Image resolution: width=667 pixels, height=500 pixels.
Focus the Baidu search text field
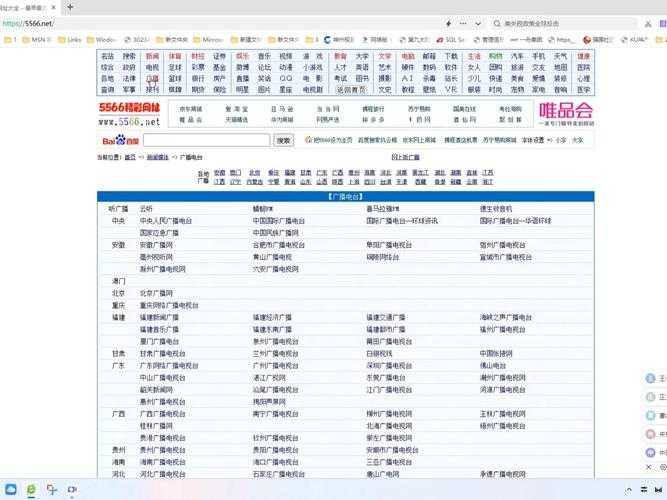pyautogui.click(x=207, y=140)
